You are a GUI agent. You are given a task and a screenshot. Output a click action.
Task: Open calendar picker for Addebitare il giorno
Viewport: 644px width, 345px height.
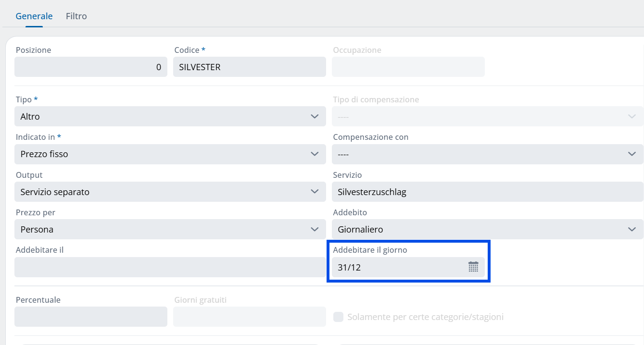(473, 267)
